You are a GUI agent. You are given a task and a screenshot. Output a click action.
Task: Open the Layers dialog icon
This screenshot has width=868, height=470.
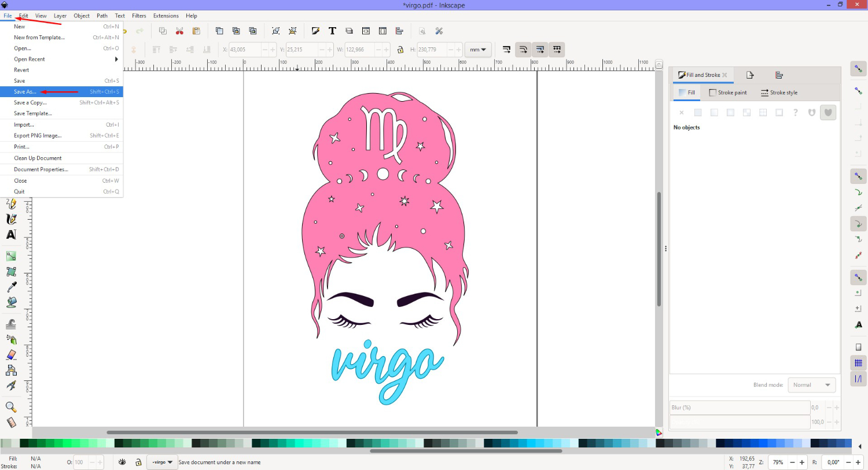[x=349, y=31]
